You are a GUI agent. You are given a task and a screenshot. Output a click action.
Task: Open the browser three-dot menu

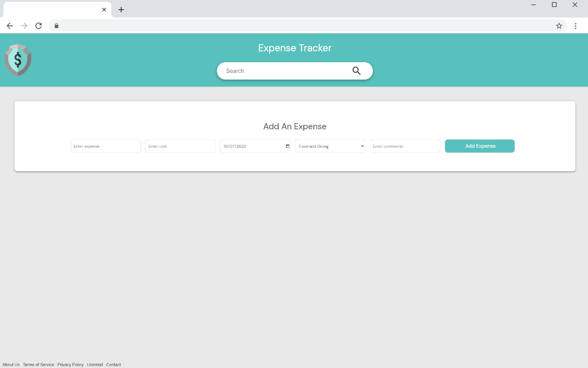point(576,26)
